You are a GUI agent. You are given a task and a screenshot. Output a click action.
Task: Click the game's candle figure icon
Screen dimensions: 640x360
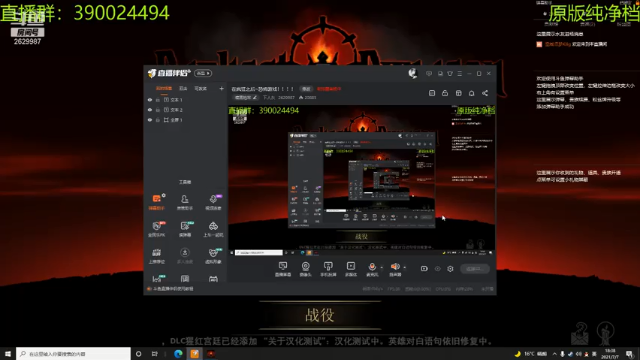[606, 333]
